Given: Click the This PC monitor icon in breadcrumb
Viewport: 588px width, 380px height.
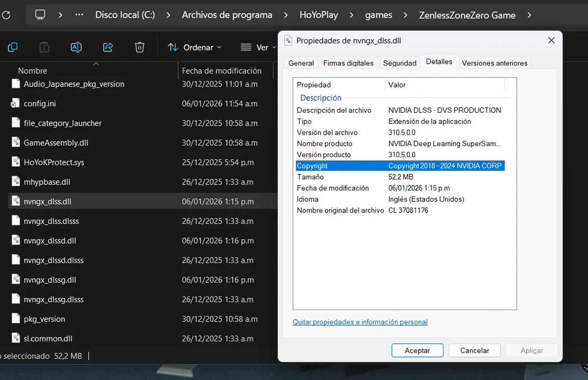Looking at the screenshot, I should pos(40,15).
